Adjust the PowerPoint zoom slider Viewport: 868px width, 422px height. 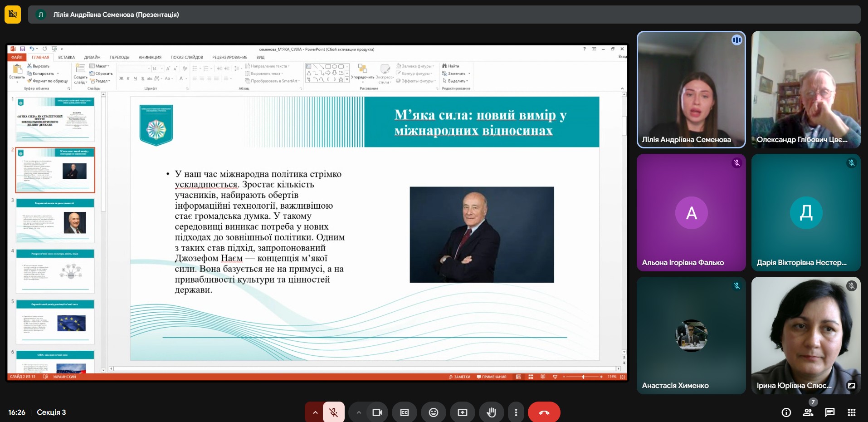tap(583, 377)
